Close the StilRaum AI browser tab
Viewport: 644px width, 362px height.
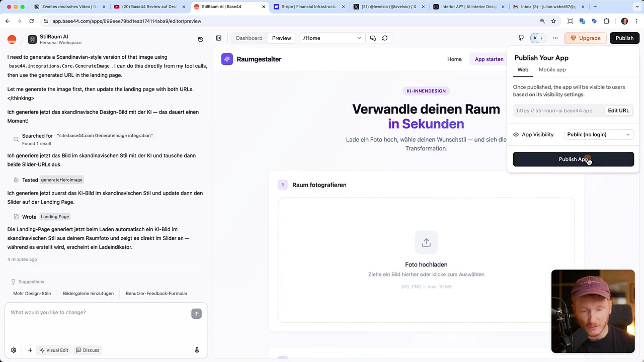point(263,7)
